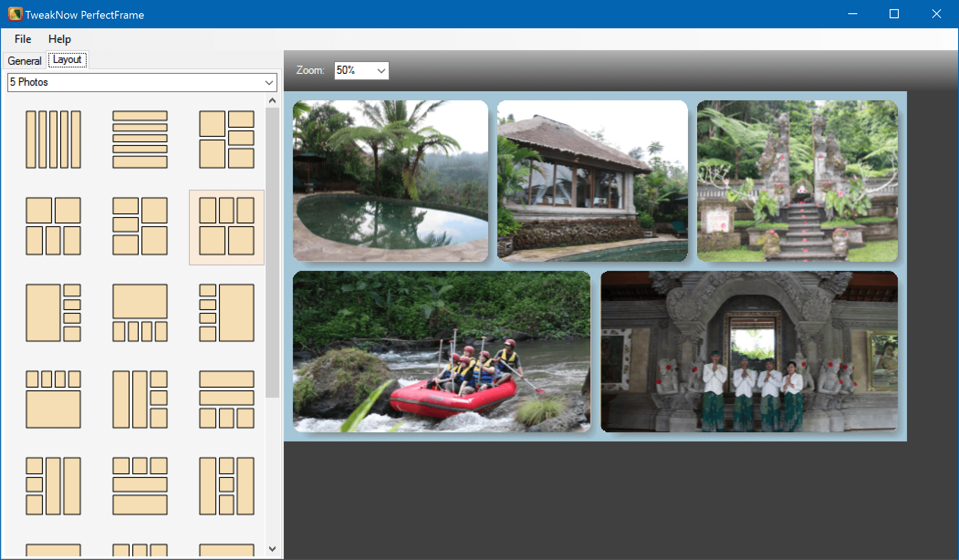Minimize the PerfectFrame window
The width and height of the screenshot is (959, 560).
[x=853, y=14]
